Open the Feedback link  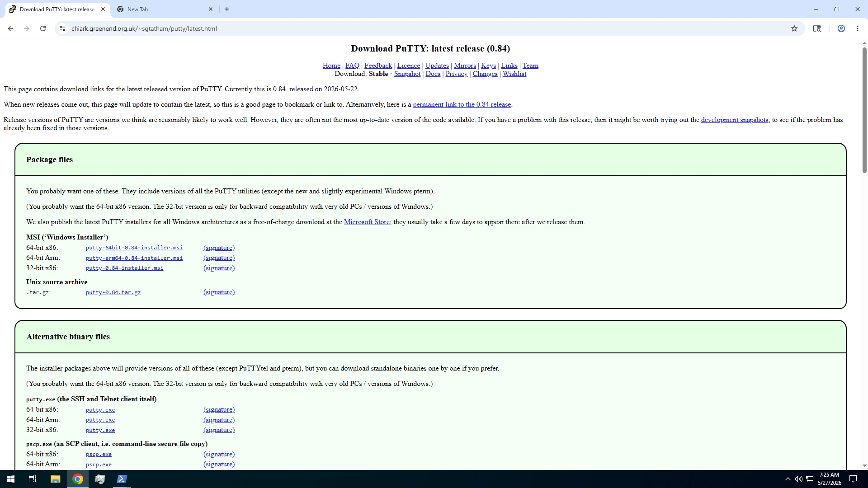pos(378,66)
